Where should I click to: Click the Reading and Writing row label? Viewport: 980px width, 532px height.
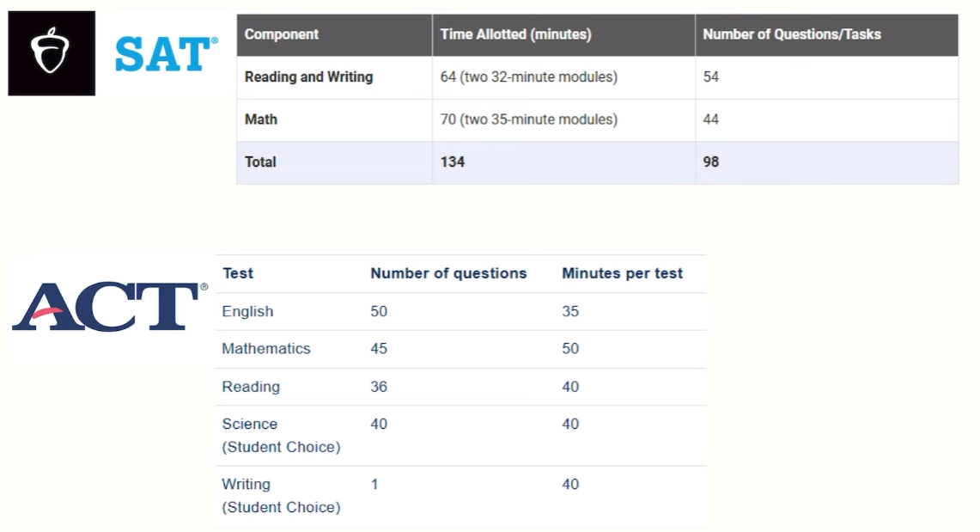308,77
